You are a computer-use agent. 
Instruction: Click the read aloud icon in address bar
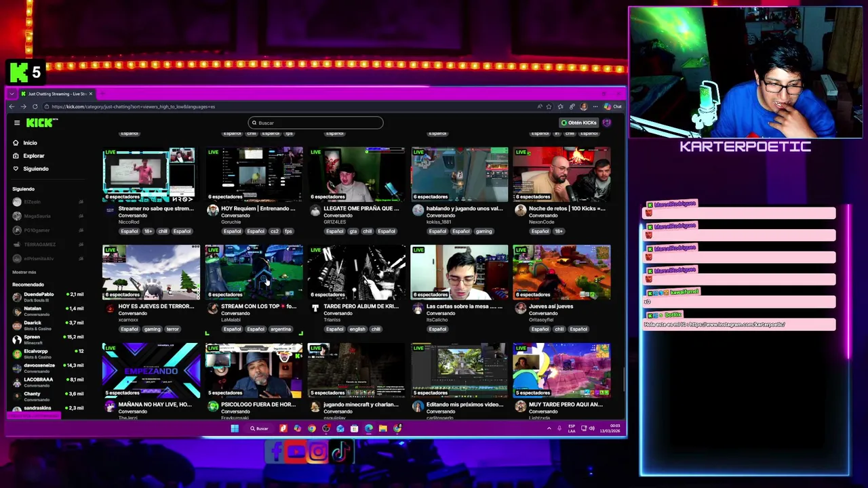tap(540, 106)
